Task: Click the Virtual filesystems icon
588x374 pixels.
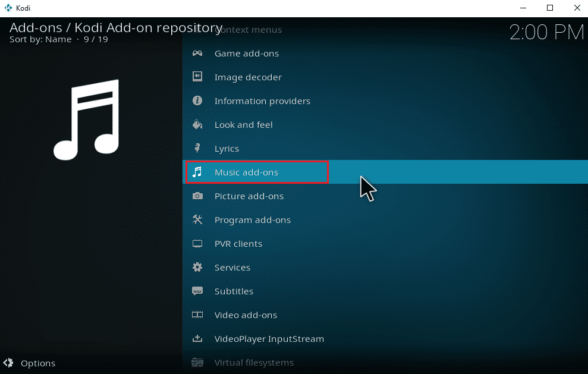Action: [x=197, y=362]
